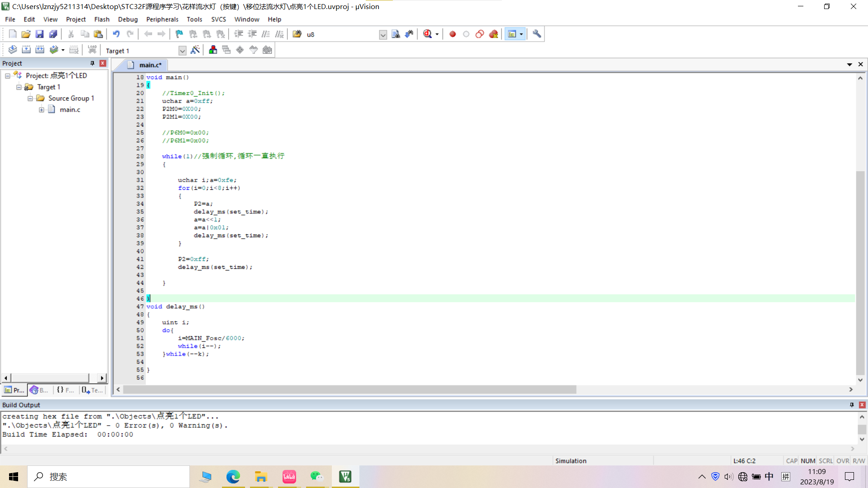Click the editor horizontal scrollbar thumb
This screenshot has height=488, width=868.
(x=349, y=389)
